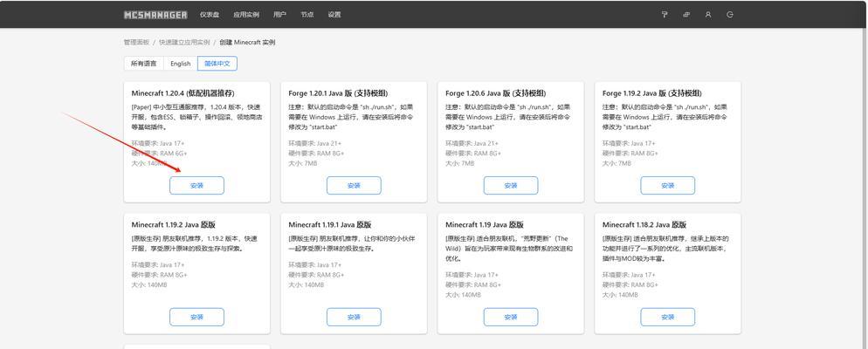Click the Minecraft 1.20.4 (低配机器推荐) title
The image size is (868, 349).
[183, 93]
